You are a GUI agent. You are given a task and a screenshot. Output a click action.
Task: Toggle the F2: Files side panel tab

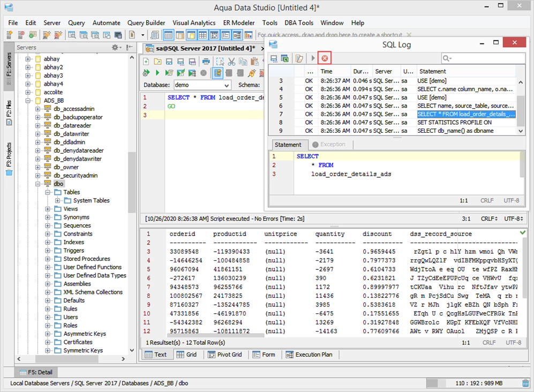(x=9, y=113)
